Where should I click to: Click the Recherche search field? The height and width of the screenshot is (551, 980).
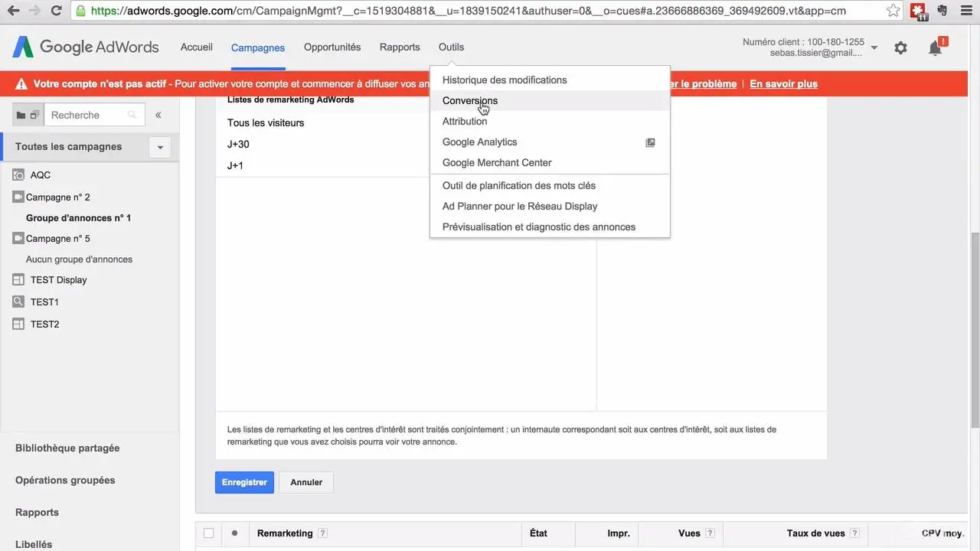coord(94,115)
